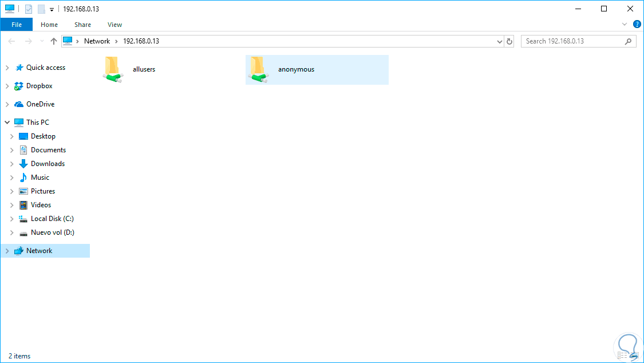The image size is (644, 363).
Task: Go up one level with up arrow
Action: [53, 41]
